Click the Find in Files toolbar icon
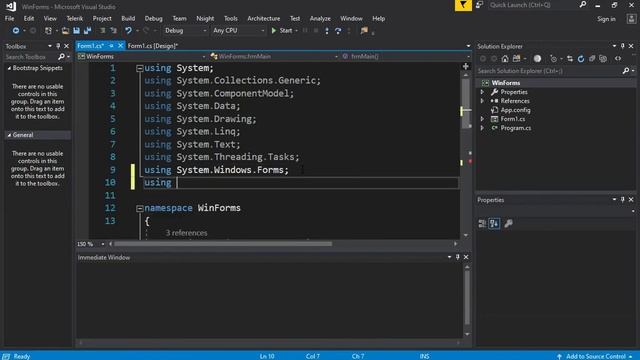 [x=364, y=31]
